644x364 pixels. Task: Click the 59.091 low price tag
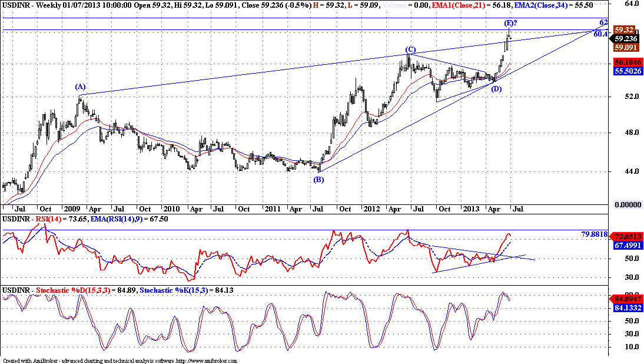pos(626,48)
